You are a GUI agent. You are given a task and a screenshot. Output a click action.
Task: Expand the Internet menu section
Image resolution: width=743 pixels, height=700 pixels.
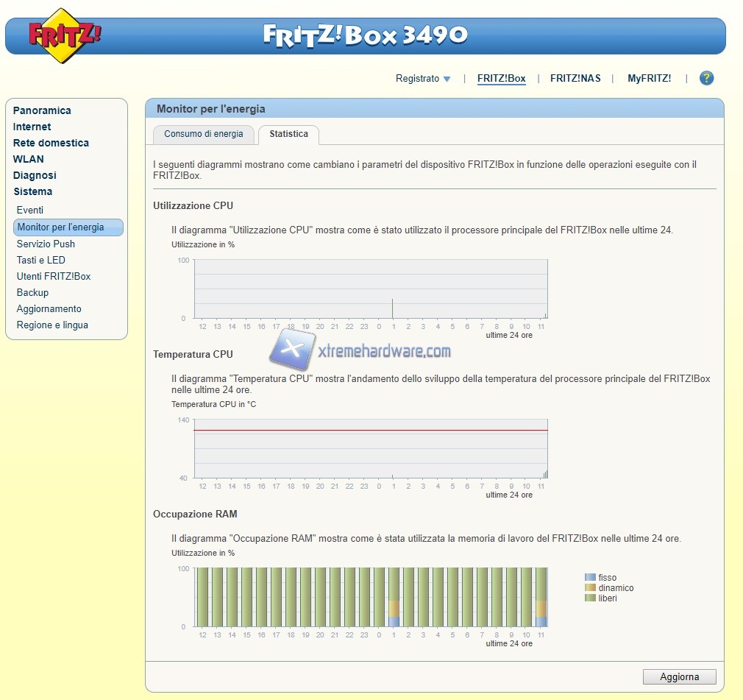(x=32, y=127)
